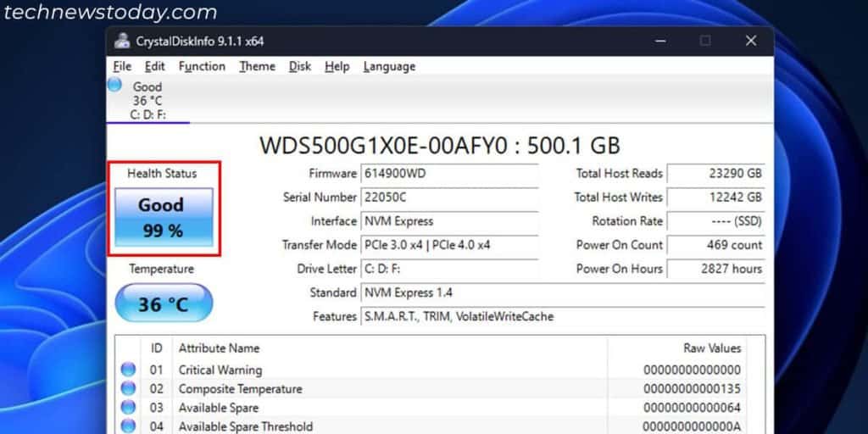Open the Disk menu
The image size is (868, 434).
[x=299, y=66]
